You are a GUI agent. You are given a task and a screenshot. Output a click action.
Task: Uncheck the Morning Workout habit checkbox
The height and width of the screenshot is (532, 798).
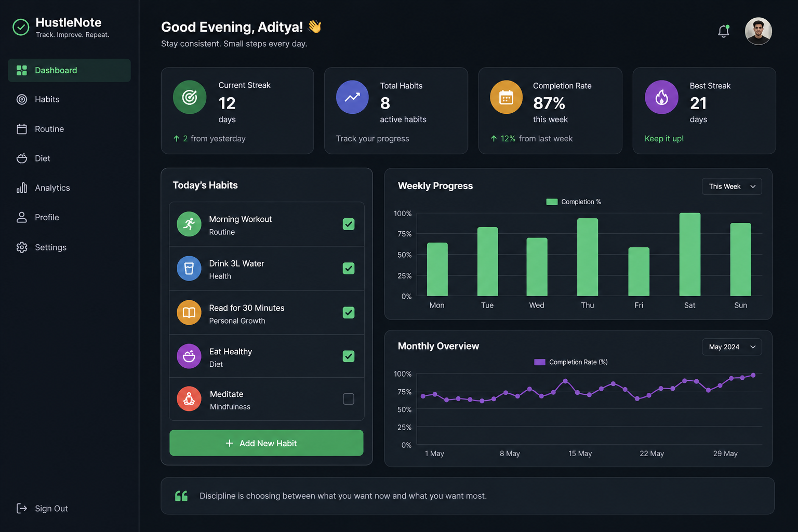(349, 224)
